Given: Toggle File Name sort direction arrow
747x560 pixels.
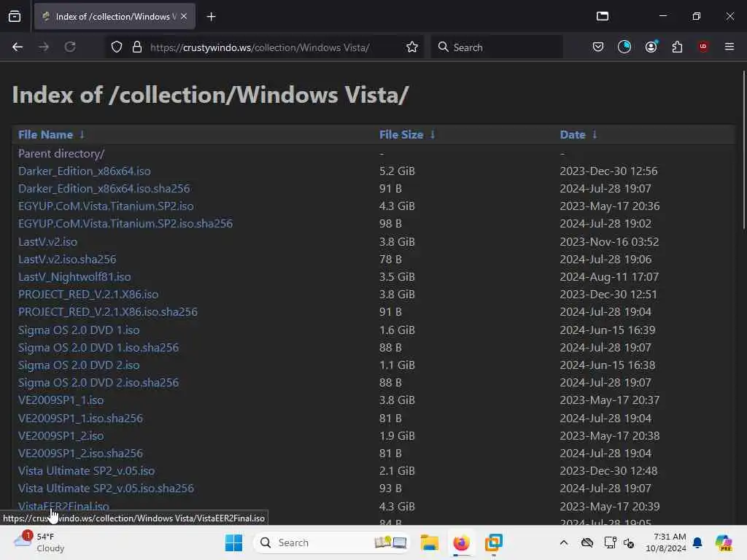Looking at the screenshot, I should [82, 135].
